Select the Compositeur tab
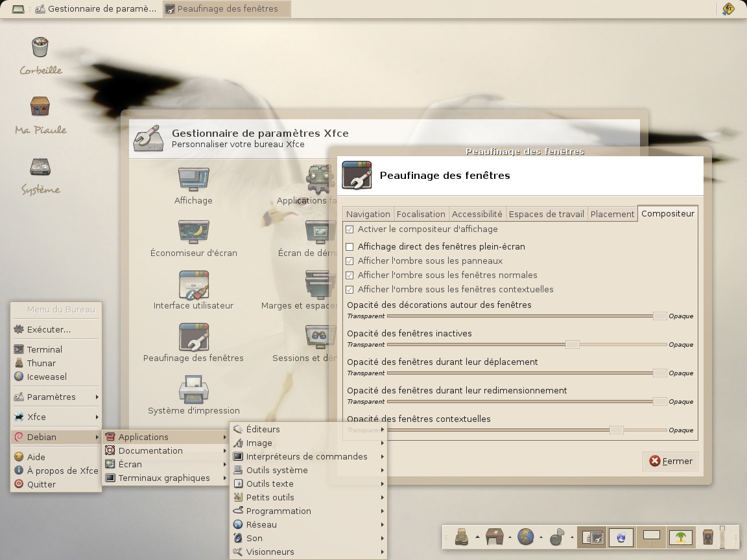This screenshot has width=747, height=560. pyautogui.click(x=667, y=213)
